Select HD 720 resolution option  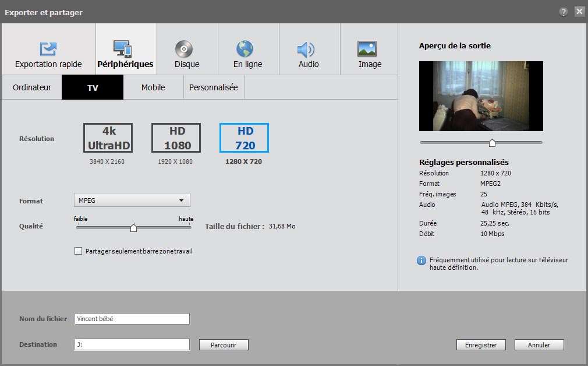244,138
